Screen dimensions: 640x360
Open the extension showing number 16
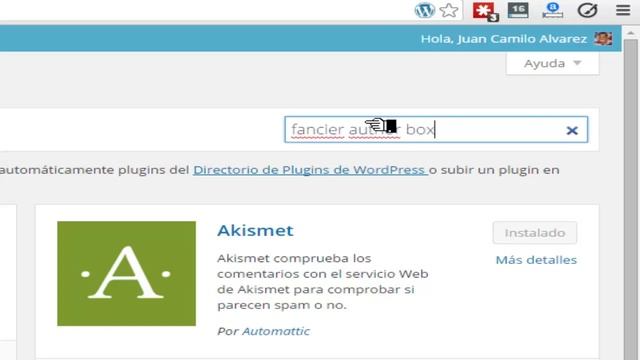(518, 11)
